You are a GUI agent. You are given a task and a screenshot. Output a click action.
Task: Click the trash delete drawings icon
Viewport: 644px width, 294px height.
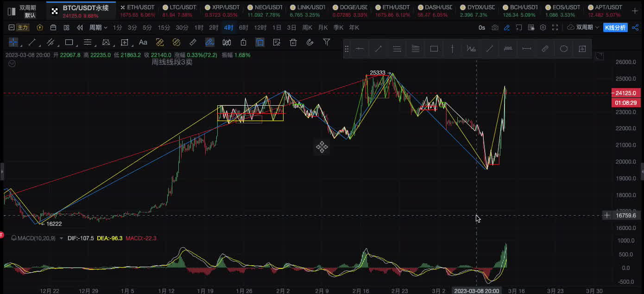(x=293, y=43)
